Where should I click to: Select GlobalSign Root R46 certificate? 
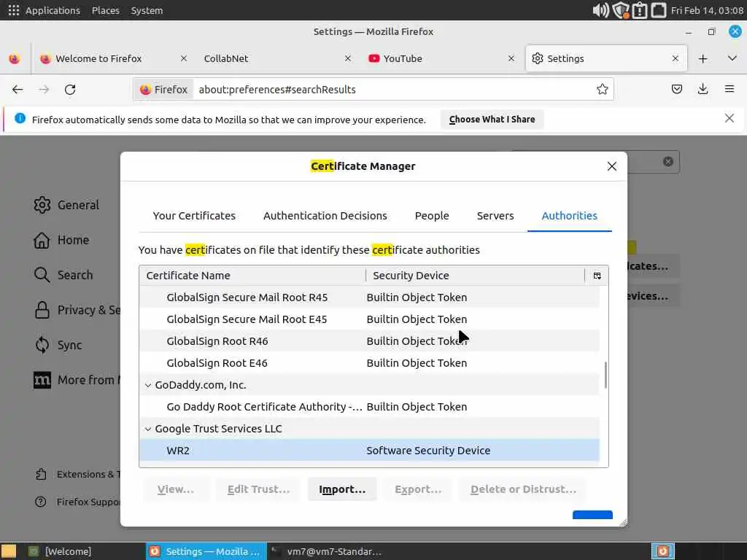(369, 341)
